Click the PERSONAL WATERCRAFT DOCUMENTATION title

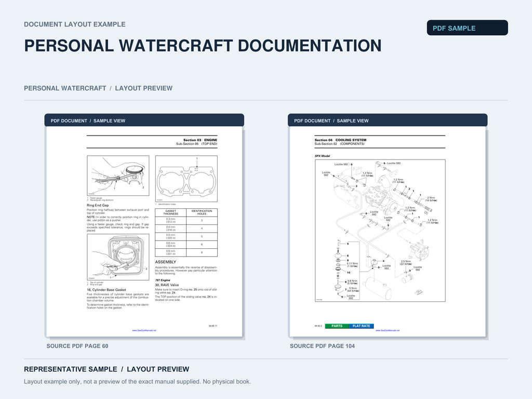click(x=203, y=46)
